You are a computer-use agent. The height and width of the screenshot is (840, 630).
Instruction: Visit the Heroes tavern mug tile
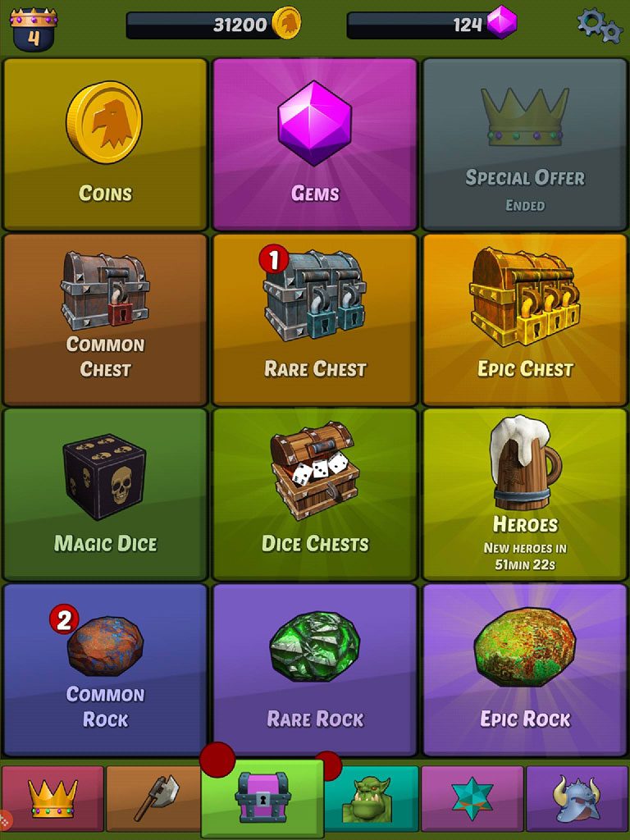click(x=525, y=495)
